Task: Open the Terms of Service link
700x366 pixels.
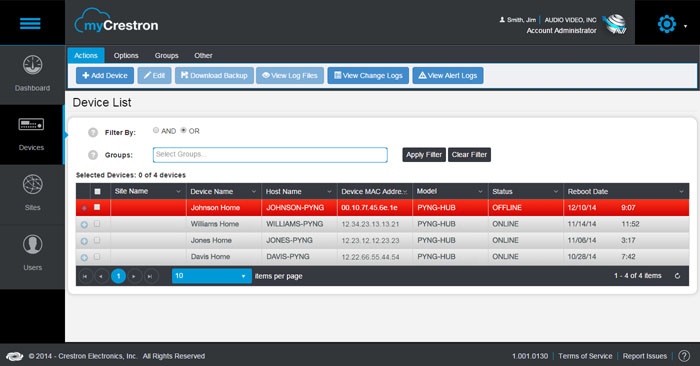Action: coord(585,356)
